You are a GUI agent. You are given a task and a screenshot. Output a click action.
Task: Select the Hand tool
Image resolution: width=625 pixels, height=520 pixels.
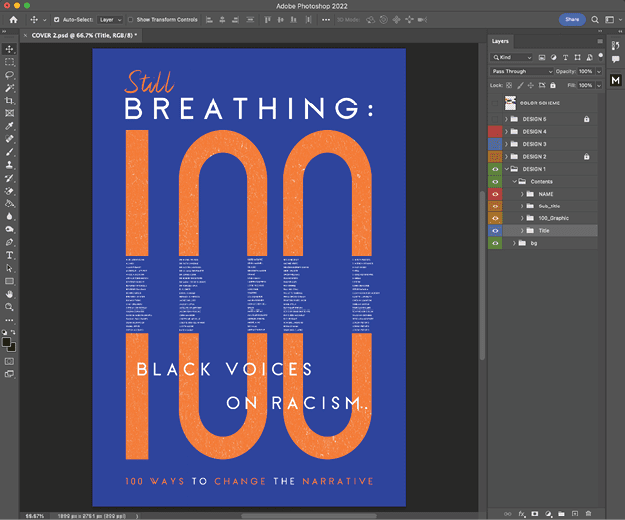9,294
